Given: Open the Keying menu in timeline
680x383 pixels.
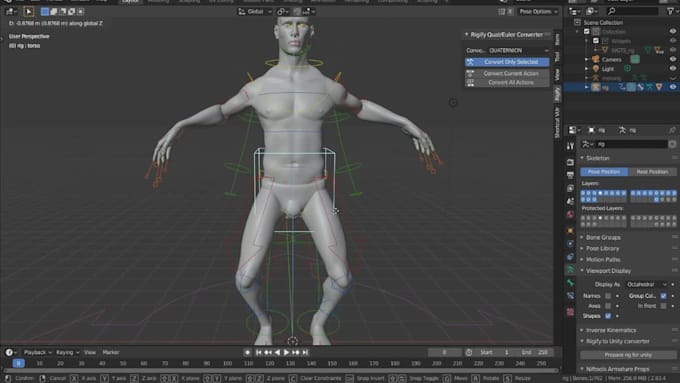Looking at the screenshot, I should (x=67, y=352).
